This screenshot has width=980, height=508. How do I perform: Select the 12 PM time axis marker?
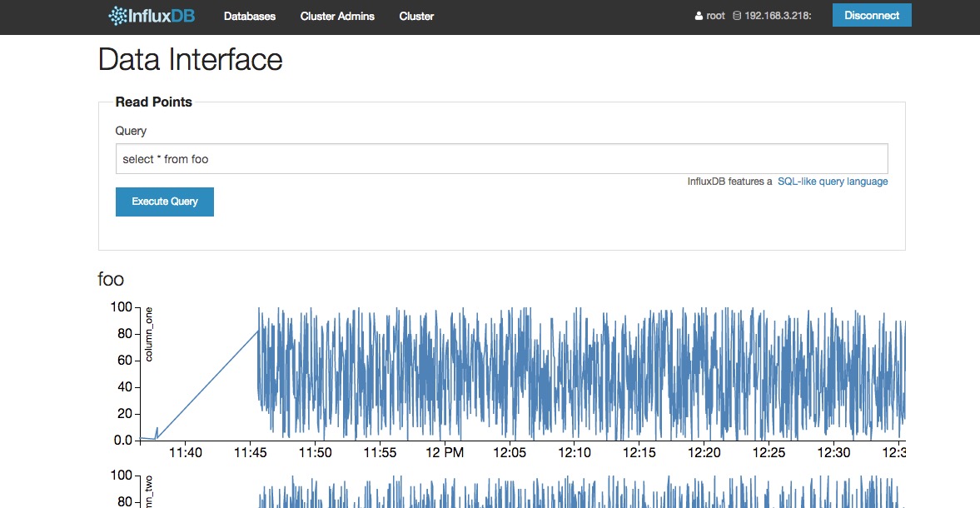click(x=445, y=452)
